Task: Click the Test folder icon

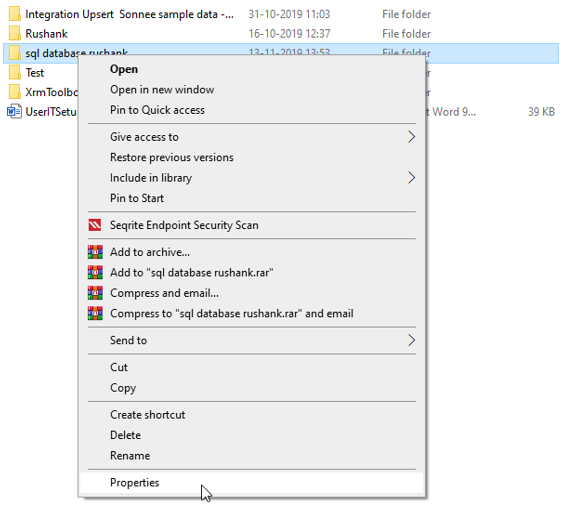Action: [x=14, y=72]
